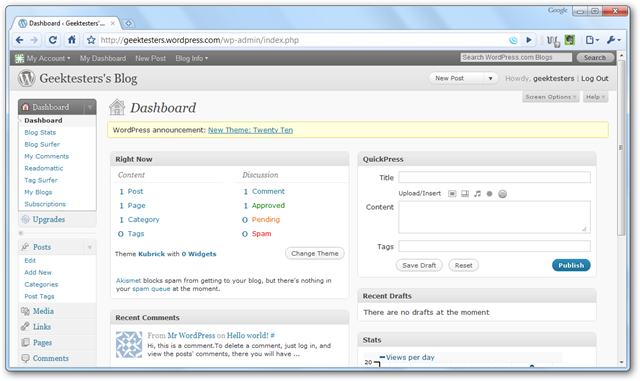This screenshot has width=640, height=381.
Task: Click the Log Out link
Action: (595, 78)
